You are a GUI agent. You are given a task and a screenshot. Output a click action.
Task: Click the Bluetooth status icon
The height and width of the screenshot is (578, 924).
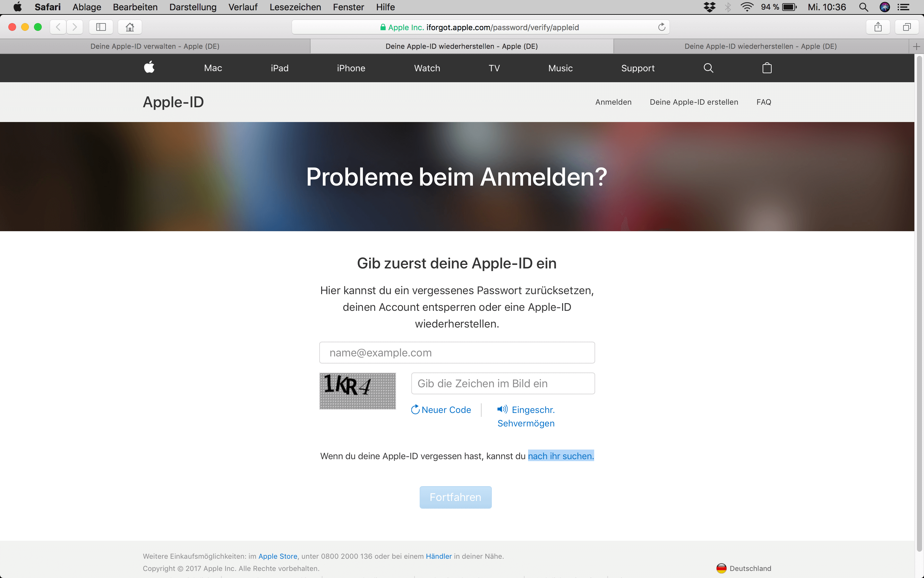click(x=728, y=7)
